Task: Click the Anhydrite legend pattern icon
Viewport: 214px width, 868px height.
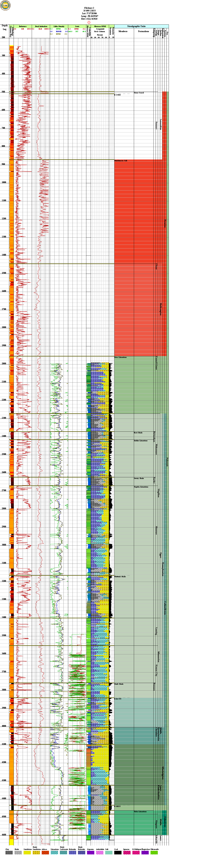Action: pyautogui.click(x=100, y=852)
